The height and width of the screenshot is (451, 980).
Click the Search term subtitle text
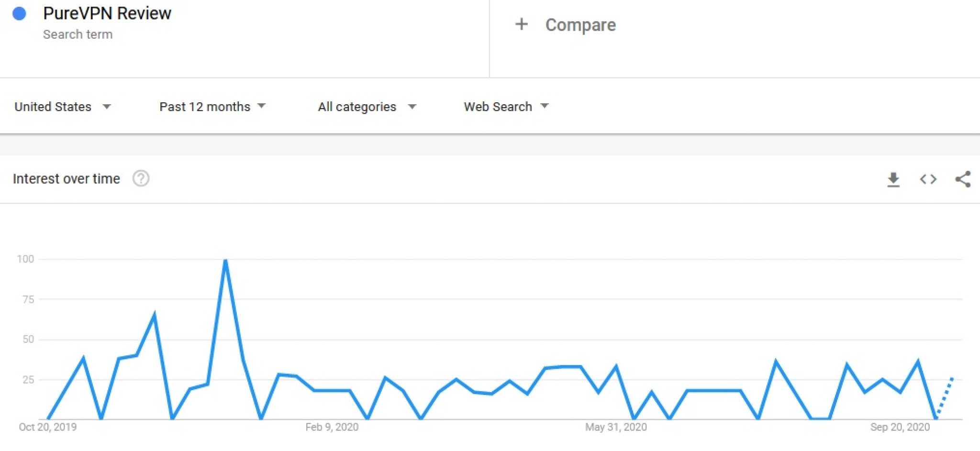tap(78, 34)
